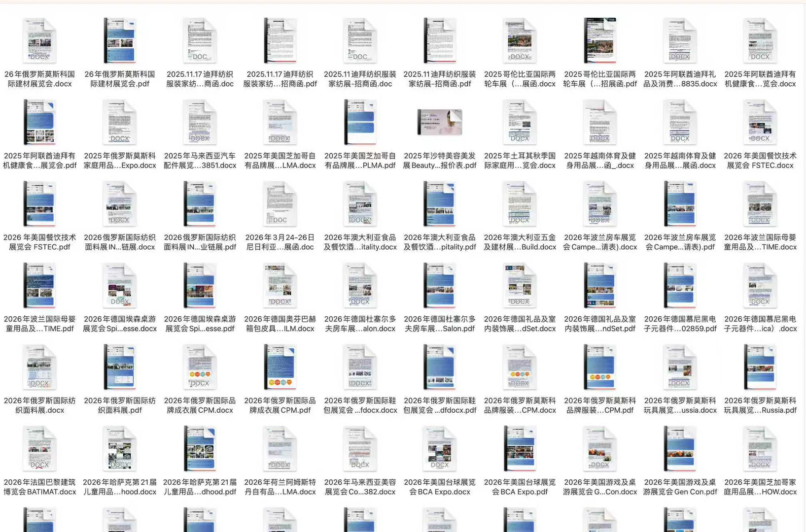Click filename "2025年俄罗斯莫斯科家庭用品…Expo.docx"
The image size is (806, 532).
tap(120, 161)
